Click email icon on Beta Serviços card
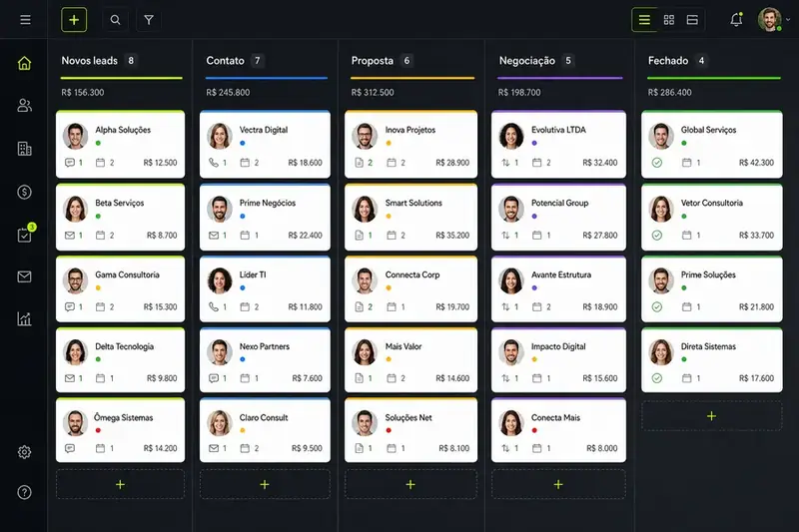Viewport: 799px width, 532px height. (70, 236)
